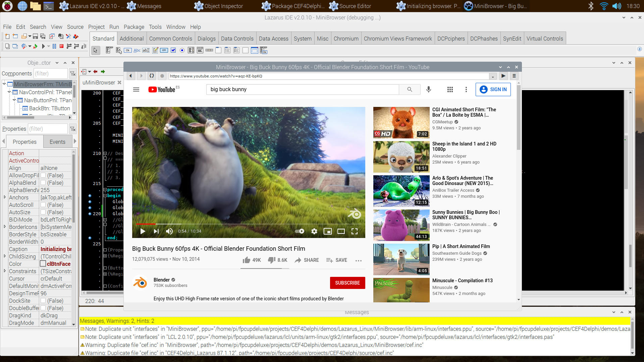Select the TRadioButton component icon
The image size is (644, 362).
[x=182, y=50]
